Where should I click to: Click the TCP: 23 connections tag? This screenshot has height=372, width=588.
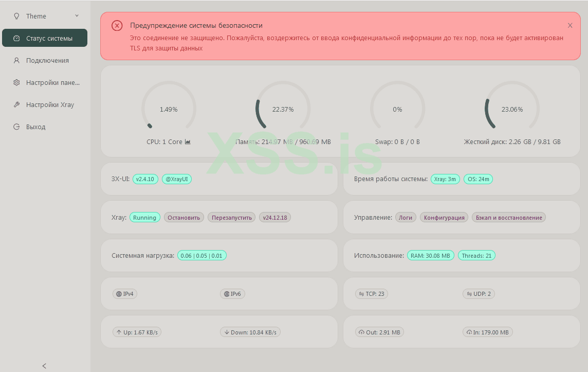[x=372, y=294]
